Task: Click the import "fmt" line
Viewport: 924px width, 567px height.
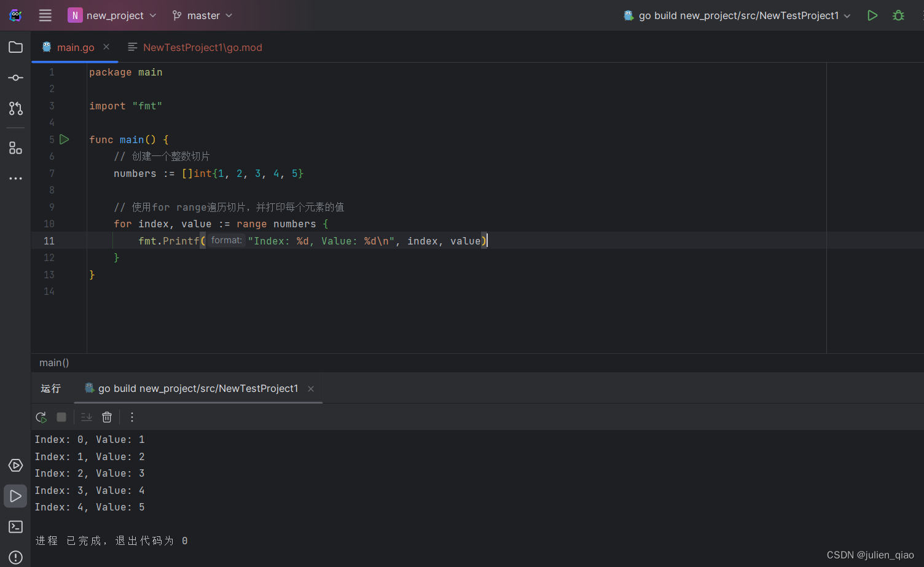Action: pyautogui.click(x=126, y=106)
